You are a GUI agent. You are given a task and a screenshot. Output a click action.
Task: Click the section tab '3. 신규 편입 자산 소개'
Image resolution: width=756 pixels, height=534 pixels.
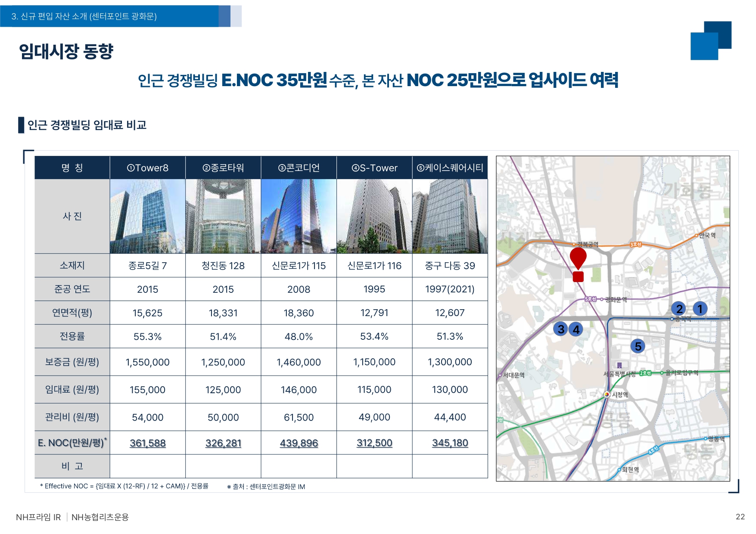click(84, 16)
